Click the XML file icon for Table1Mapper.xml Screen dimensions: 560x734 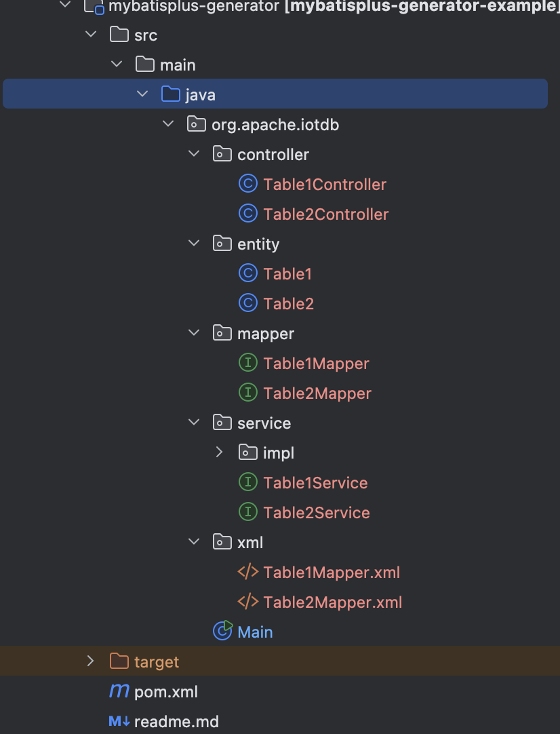(248, 572)
